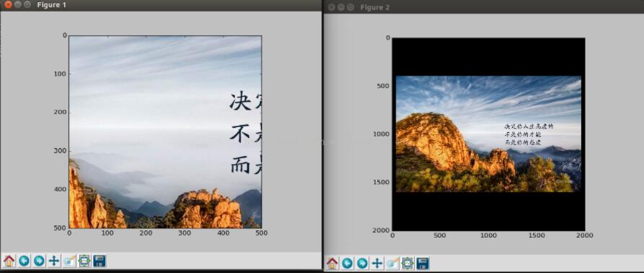The image size is (644, 273).
Task: Maximize the Figure 1 window
Action: click(x=27, y=5)
